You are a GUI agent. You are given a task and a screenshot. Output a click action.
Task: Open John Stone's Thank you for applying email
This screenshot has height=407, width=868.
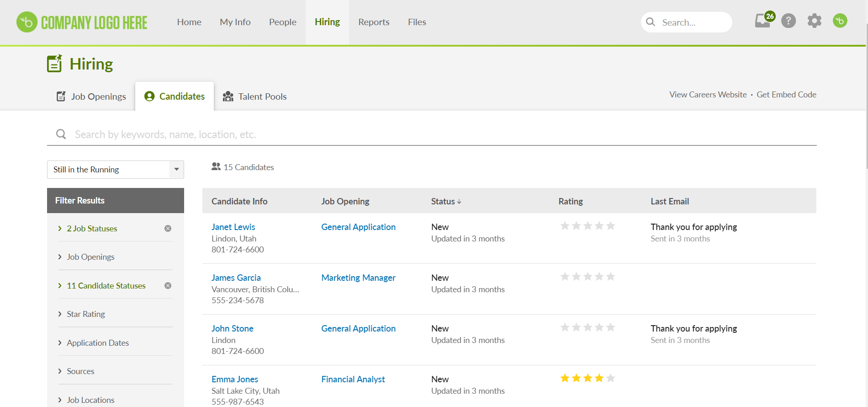pyautogui.click(x=693, y=329)
